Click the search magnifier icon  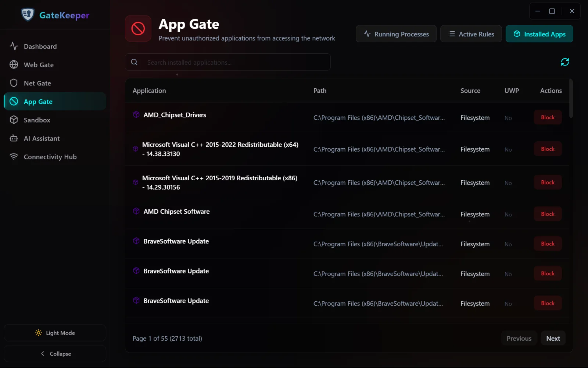point(135,62)
